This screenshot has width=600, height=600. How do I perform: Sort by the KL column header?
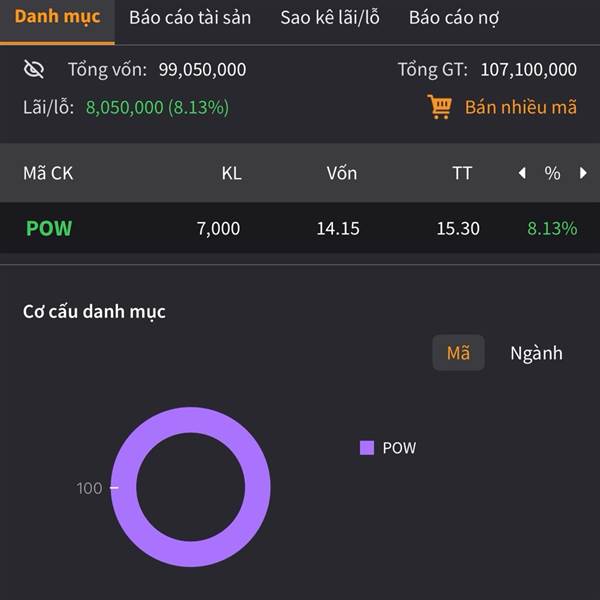231,173
